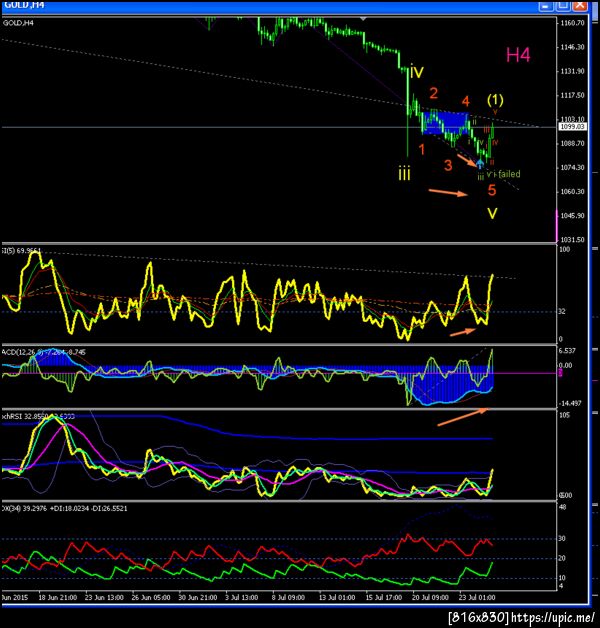Click the 1146.30 price scale value
The height and width of the screenshot is (628, 600).
coord(572,47)
